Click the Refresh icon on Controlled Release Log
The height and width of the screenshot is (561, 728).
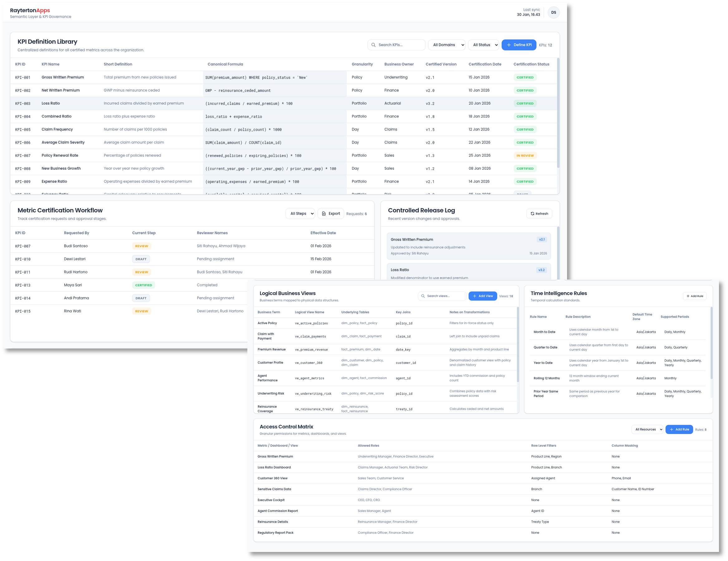(532, 213)
